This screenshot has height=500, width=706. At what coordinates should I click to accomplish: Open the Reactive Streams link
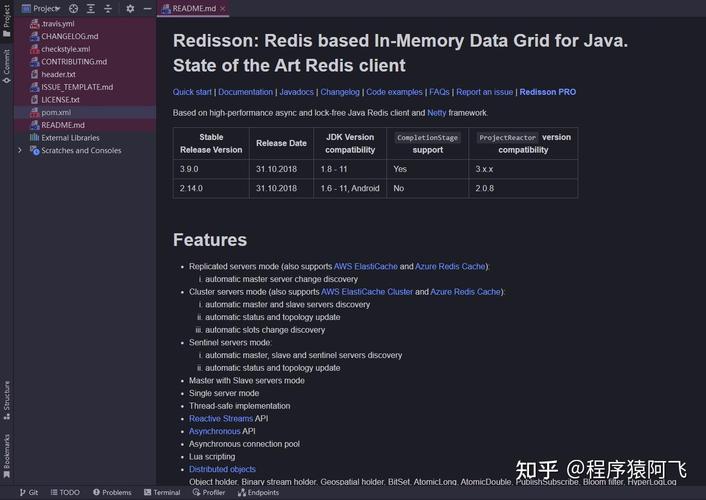coord(221,418)
